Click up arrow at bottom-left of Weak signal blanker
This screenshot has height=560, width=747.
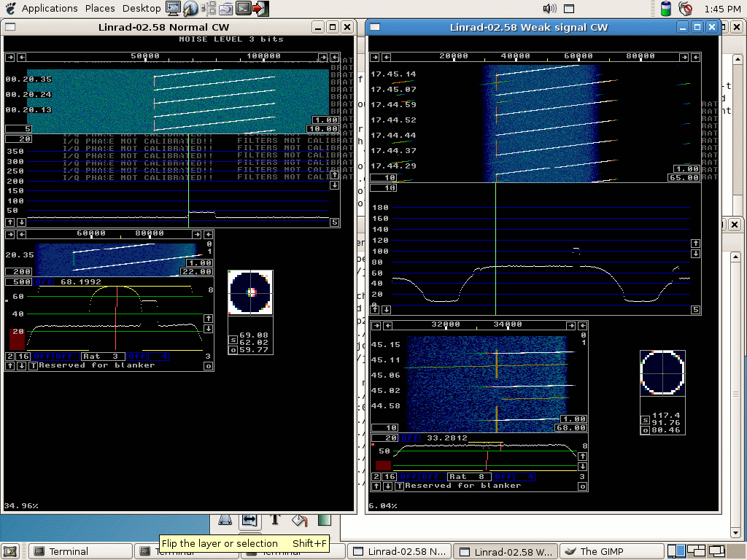(x=376, y=486)
